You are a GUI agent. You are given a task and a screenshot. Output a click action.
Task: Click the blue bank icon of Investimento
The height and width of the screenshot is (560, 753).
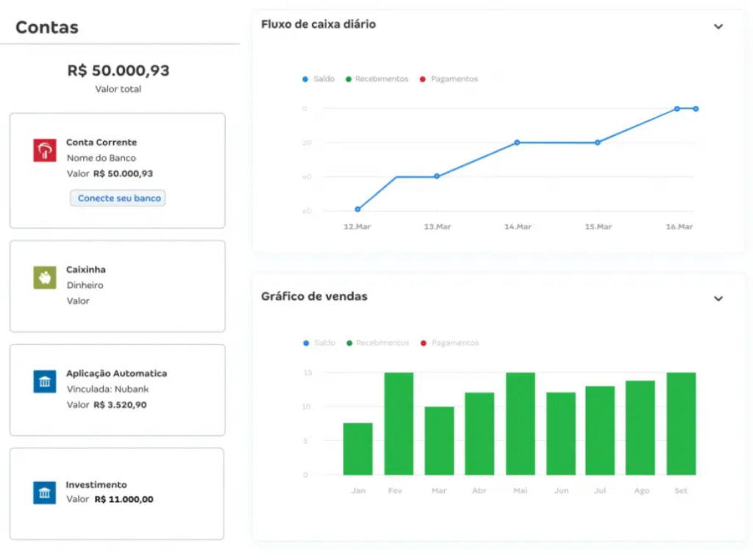pos(45,492)
